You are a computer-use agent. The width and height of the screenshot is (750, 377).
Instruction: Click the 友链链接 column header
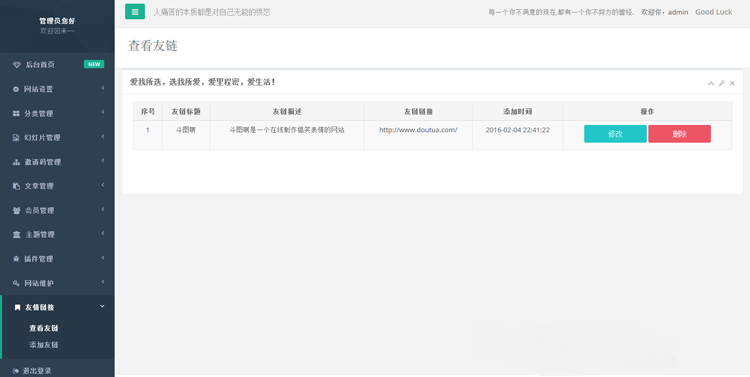(x=418, y=111)
